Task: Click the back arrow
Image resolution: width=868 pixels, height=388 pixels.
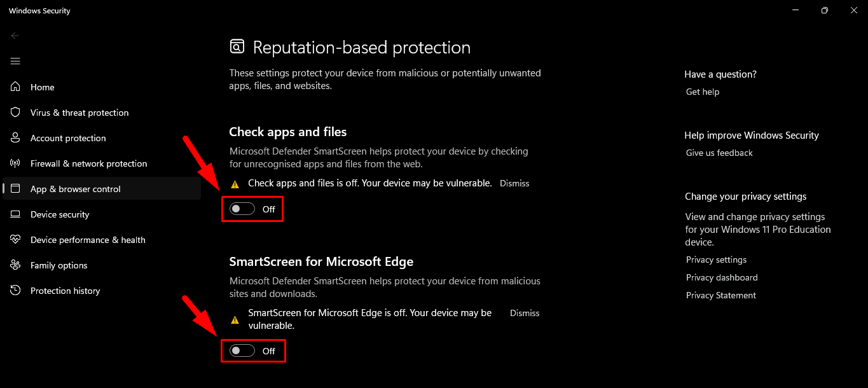Action: [x=15, y=36]
